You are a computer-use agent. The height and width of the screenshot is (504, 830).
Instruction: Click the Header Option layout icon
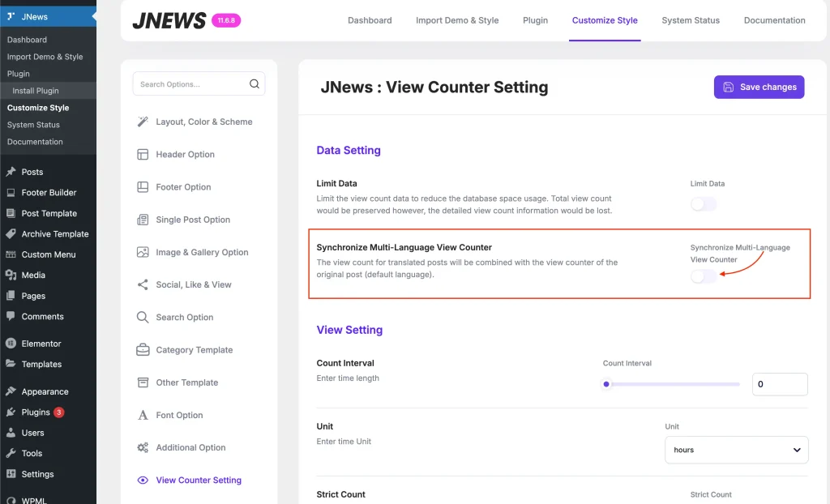coord(143,154)
